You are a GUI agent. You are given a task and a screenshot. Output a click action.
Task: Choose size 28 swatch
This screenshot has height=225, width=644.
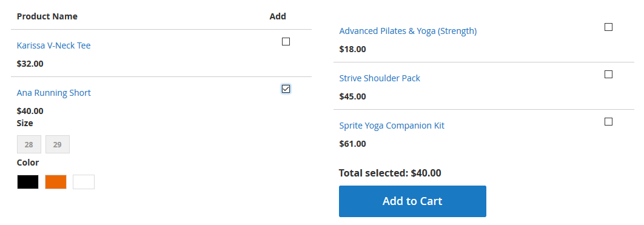[29, 144]
